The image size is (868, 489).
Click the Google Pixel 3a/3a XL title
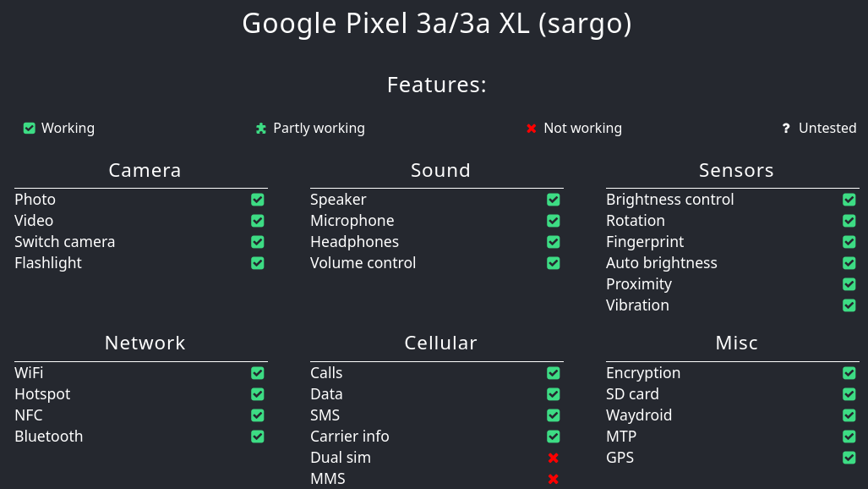436,24
